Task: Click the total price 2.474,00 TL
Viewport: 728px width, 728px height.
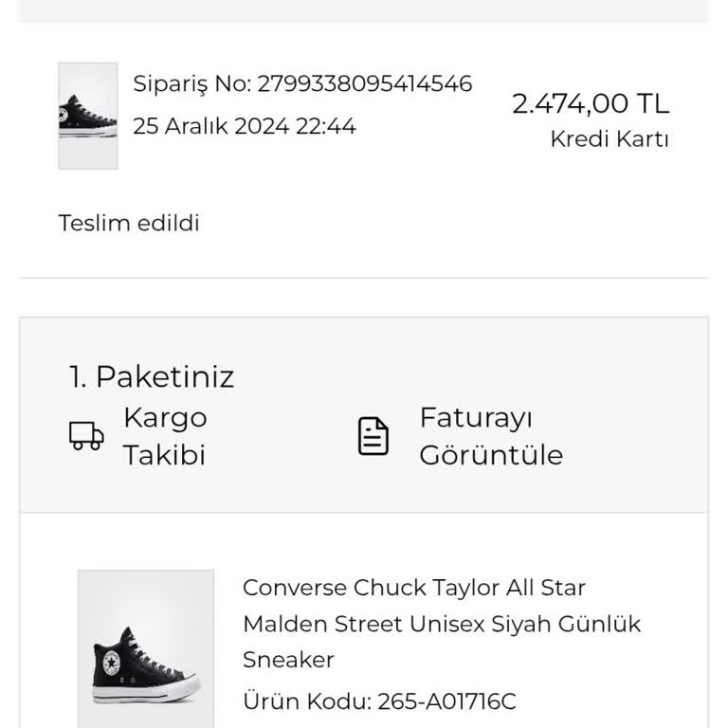Action: click(x=590, y=103)
